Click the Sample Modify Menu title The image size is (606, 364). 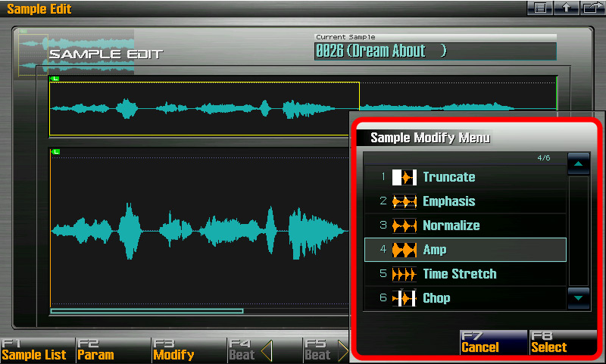[430, 138]
